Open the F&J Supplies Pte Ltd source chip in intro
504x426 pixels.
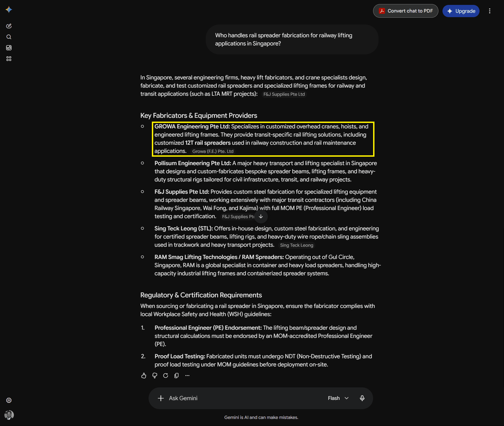click(x=284, y=94)
